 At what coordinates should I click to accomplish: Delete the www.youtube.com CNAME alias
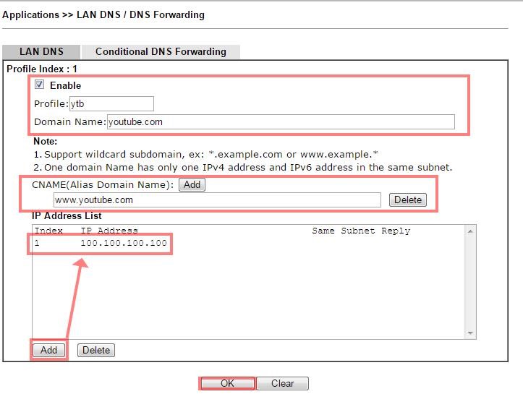407,200
